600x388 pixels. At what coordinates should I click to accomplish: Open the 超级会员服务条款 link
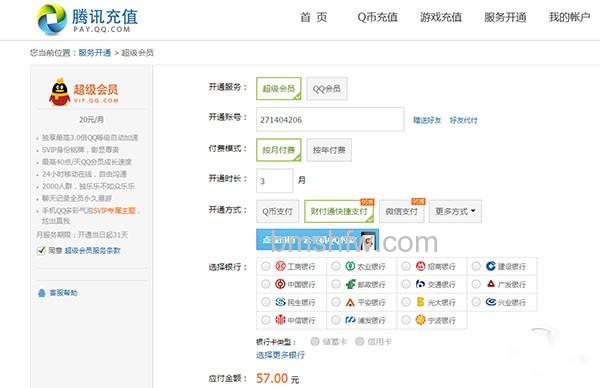(x=92, y=251)
